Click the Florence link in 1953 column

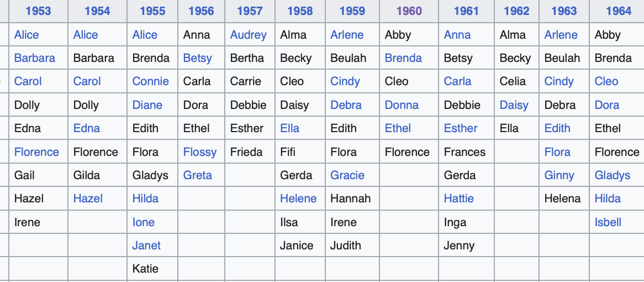(36, 152)
